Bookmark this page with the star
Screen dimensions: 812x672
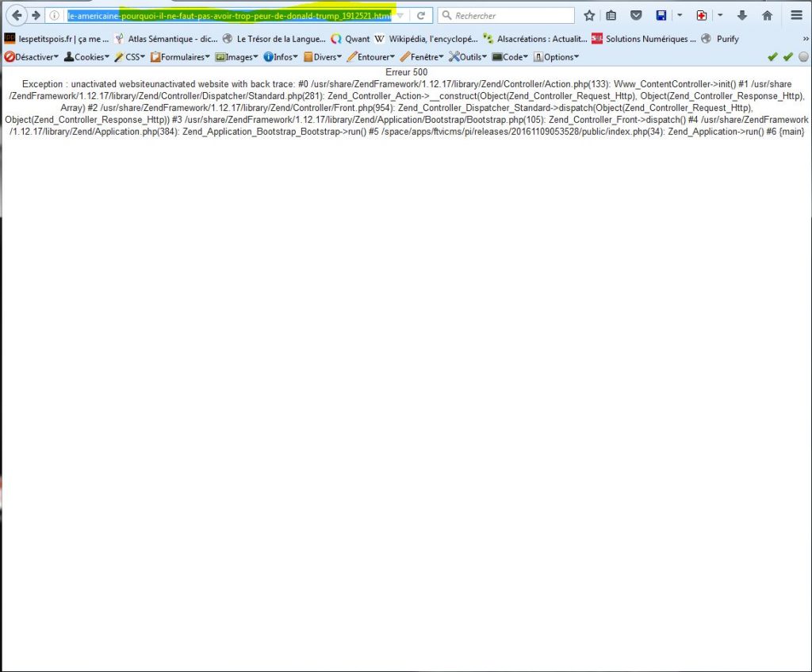pyautogui.click(x=589, y=16)
